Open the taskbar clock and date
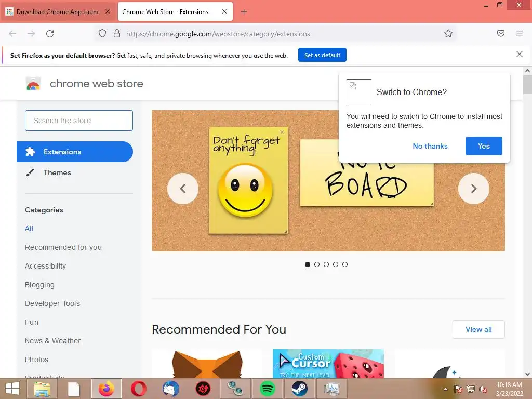Image resolution: width=532 pixels, height=399 pixels. [x=509, y=389]
